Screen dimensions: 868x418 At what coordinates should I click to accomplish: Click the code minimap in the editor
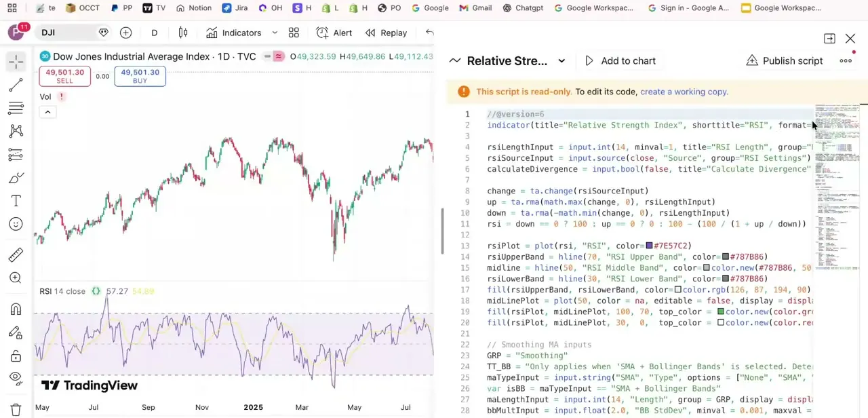click(837, 189)
